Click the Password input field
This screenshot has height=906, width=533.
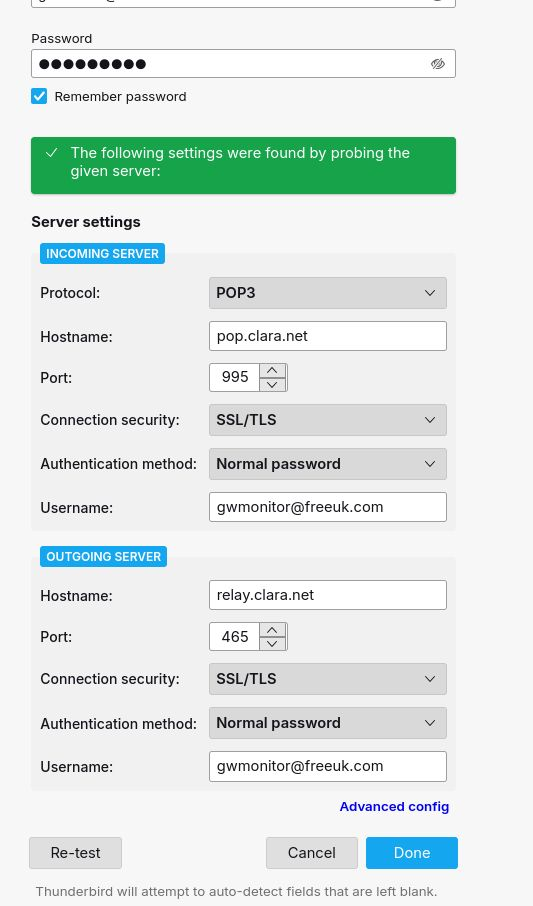point(243,64)
